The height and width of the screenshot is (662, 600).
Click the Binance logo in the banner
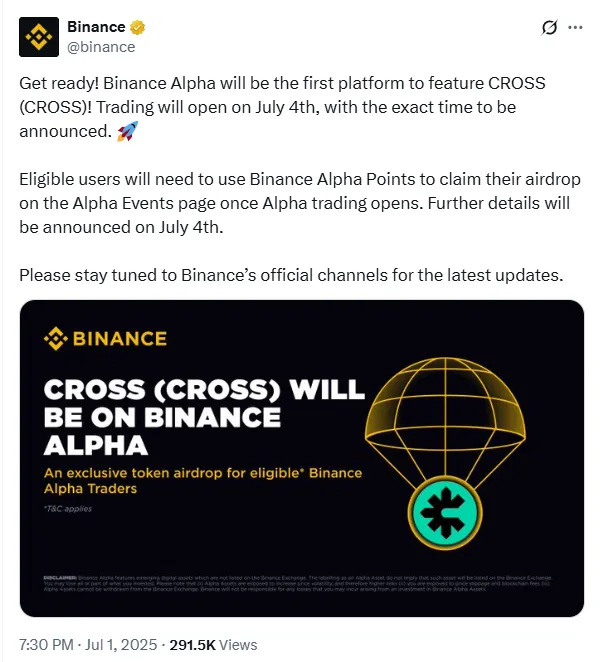105,338
